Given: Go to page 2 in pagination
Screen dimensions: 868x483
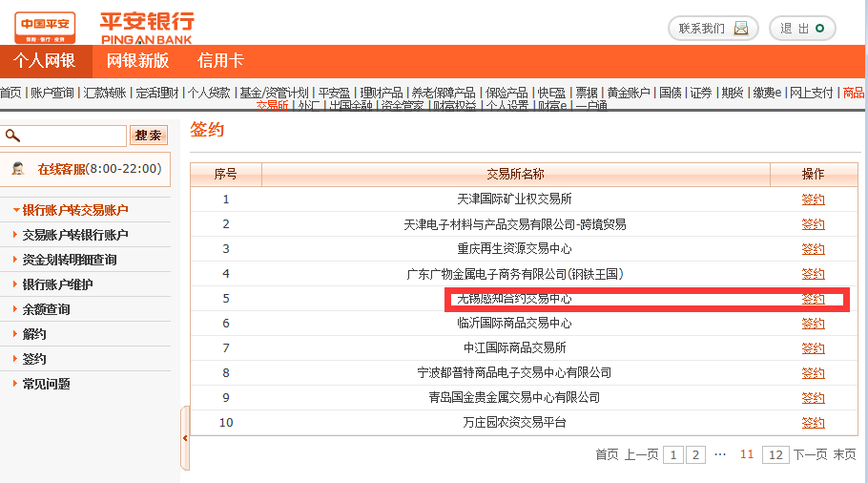Looking at the screenshot, I should 696,455.
